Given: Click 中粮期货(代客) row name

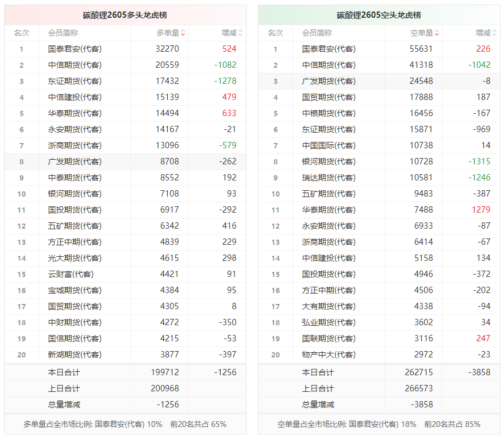Looking at the screenshot, I should [329, 113].
